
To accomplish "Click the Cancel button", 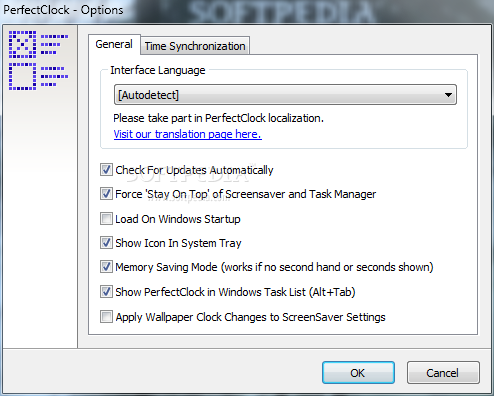I will click(x=443, y=373).
